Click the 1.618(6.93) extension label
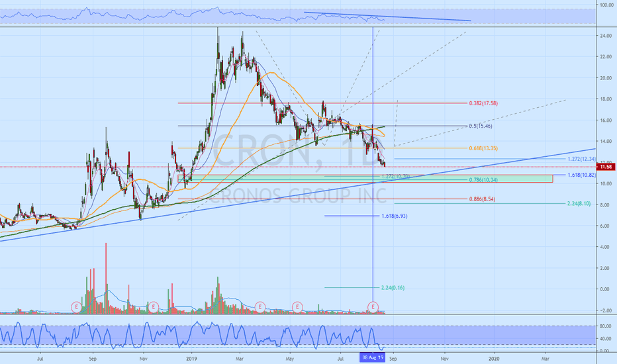 click(395, 216)
